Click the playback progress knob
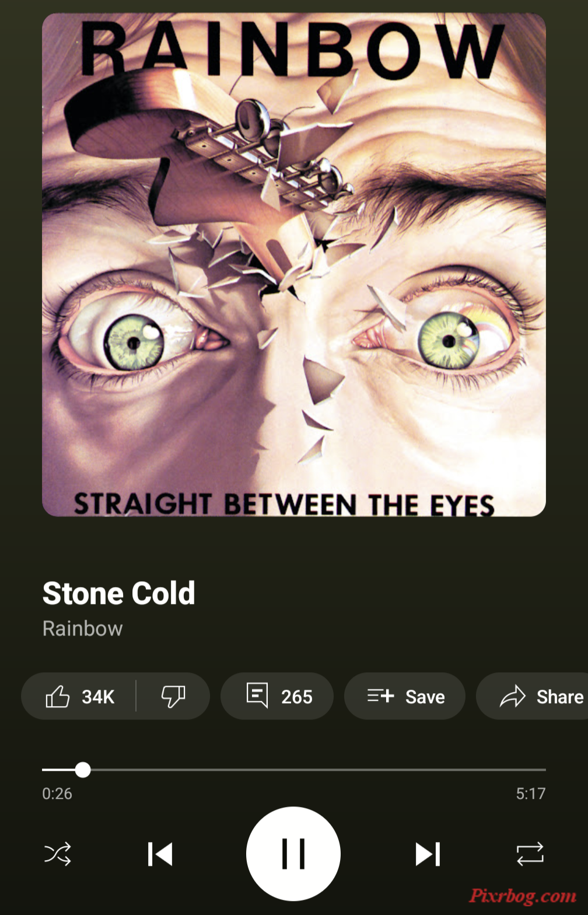 (83, 770)
